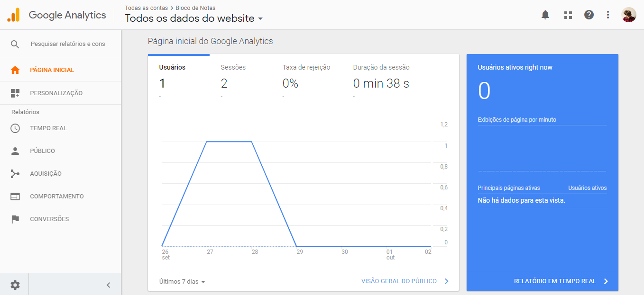Image resolution: width=644 pixels, height=295 pixels.
Task: Collapse the left navigation sidebar
Action: tap(108, 284)
